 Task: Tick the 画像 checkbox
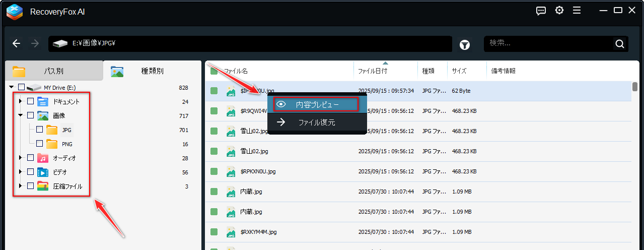pyautogui.click(x=30, y=115)
